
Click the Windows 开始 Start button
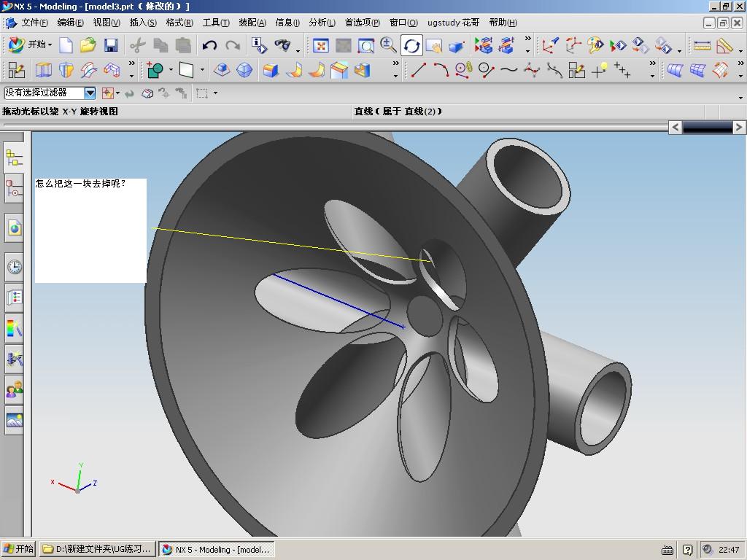18,549
